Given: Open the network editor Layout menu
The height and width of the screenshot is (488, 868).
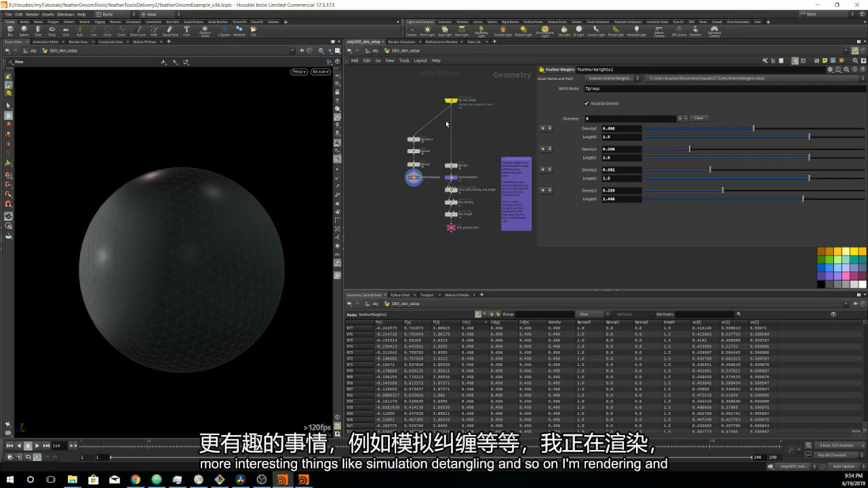Looking at the screenshot, I should pyautogui.click(x=420, y=60).
